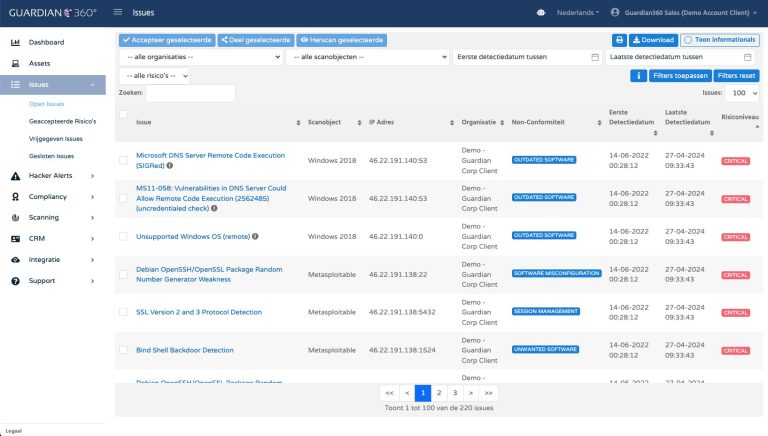Sort by Laatste Detectiedatum column arrows
Viewport: 768px width, 436px height.
pyautogui.click(x=712, y=133)
